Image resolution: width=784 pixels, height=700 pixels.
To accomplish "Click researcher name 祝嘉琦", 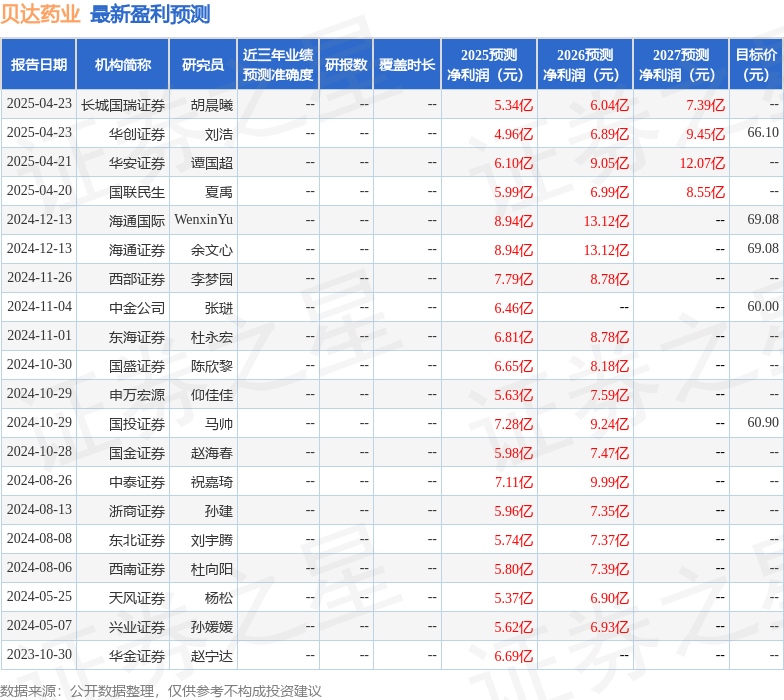I will coord(212,482).
